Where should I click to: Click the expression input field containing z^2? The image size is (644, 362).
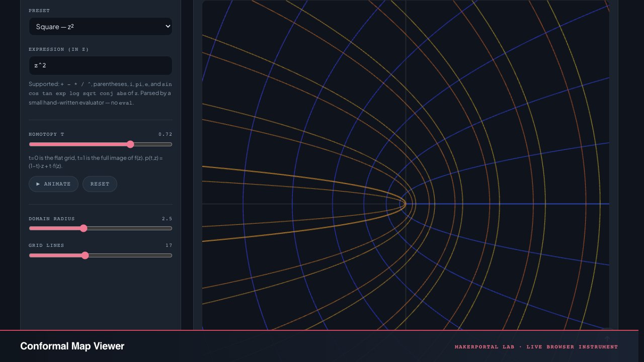[101, 66]
